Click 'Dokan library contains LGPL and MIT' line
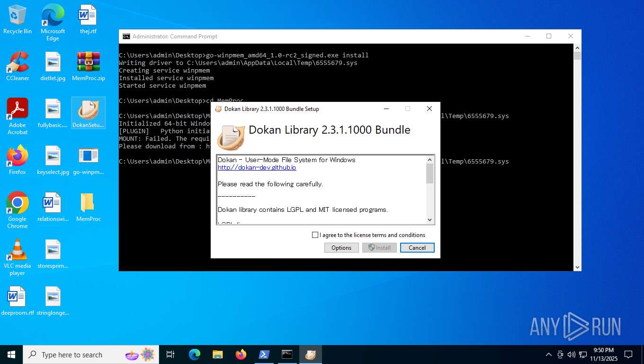Image resolution: width=644 pixels, height=364 pixels. pyautogui.click(x=303, y=209)
